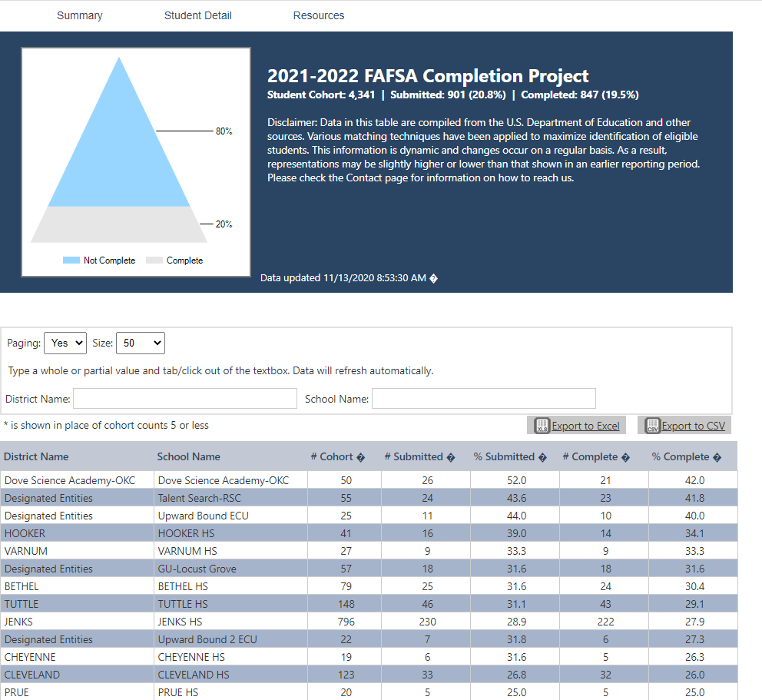762x700 pixels.
Task: Click the 52.0 percent submitted value
Action: tap(517, 480)
